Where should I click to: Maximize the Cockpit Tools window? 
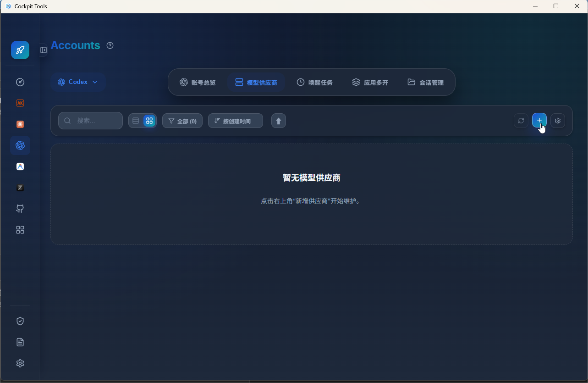tap(556, 6)
